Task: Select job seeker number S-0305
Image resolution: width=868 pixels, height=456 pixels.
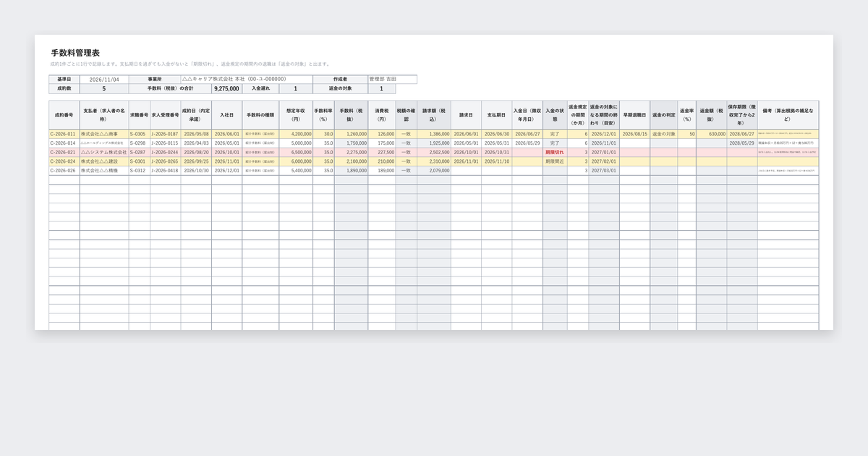Action: (138, 134)
